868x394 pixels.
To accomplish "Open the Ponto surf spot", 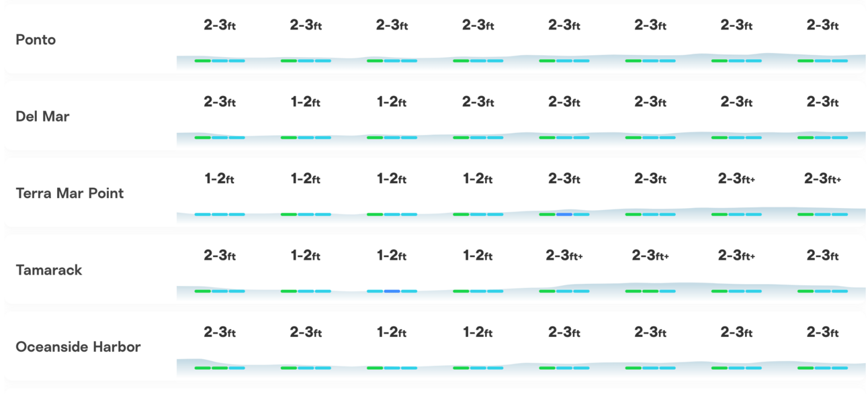I will point(36,40).
